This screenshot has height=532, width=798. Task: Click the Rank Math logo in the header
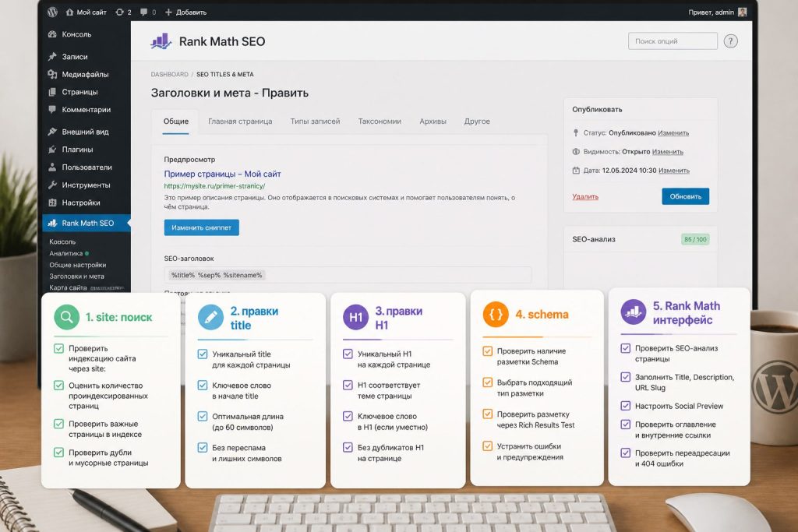pyautogui.click(x=161, y=41)
